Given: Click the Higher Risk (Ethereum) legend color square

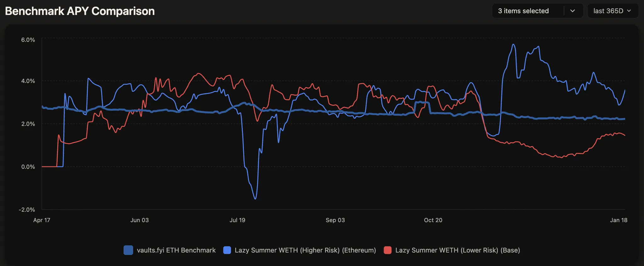Looking at the screenshot, I should pyautogui.click(x=227, y=250).
